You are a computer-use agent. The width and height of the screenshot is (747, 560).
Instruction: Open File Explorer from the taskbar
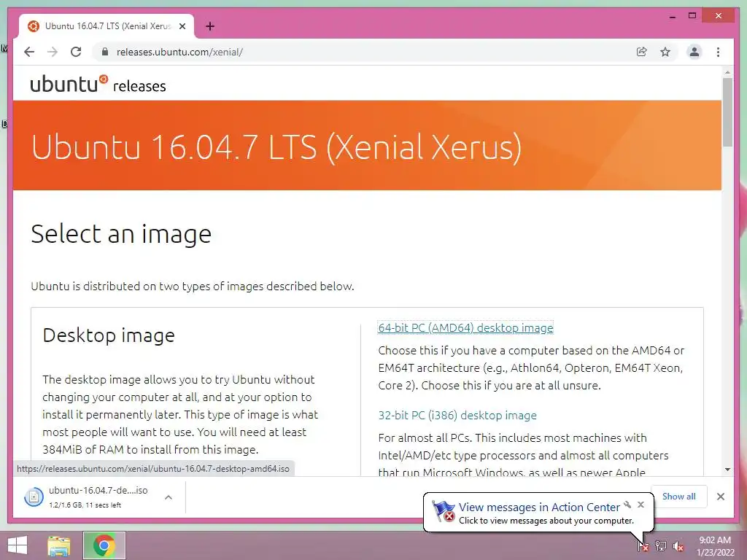click(58, 545)
